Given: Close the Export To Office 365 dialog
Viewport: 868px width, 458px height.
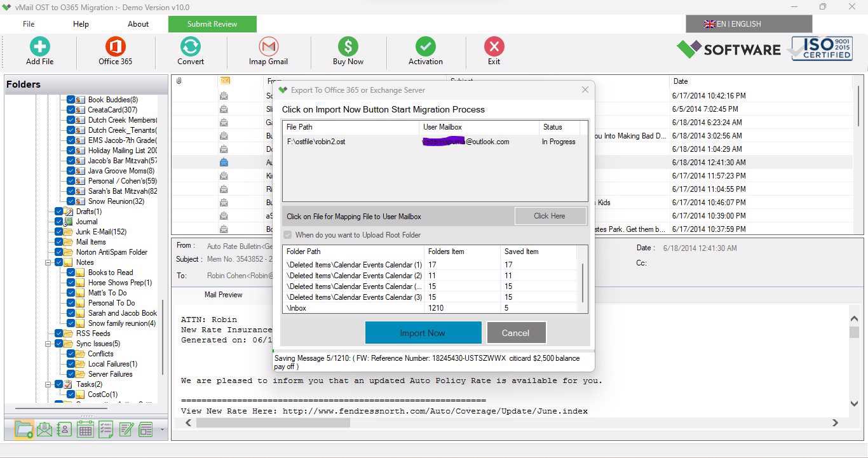Looking at the screenshot, I should coord(585,90).
